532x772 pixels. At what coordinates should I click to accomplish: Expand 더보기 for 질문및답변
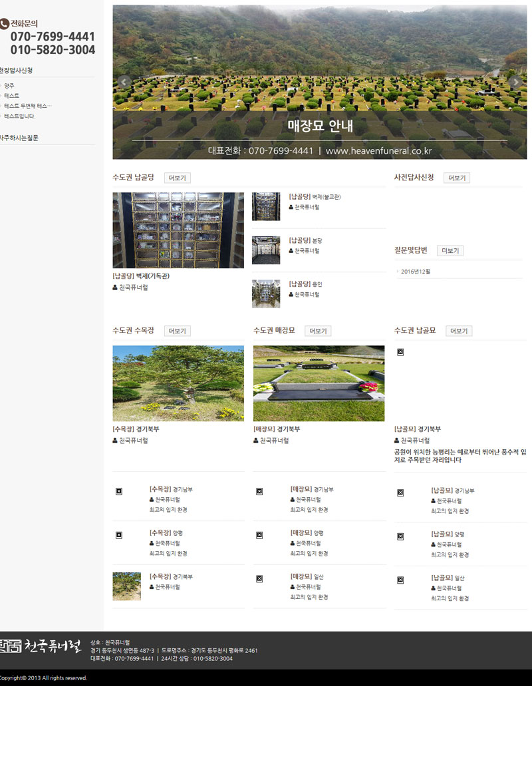[x=450, y=251]
